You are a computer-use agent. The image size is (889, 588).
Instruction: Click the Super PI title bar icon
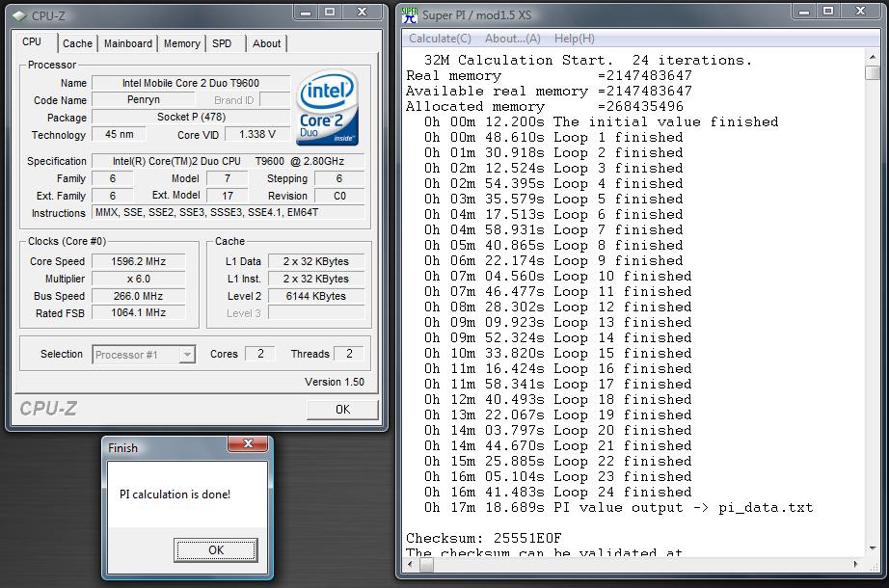point(410,14)
